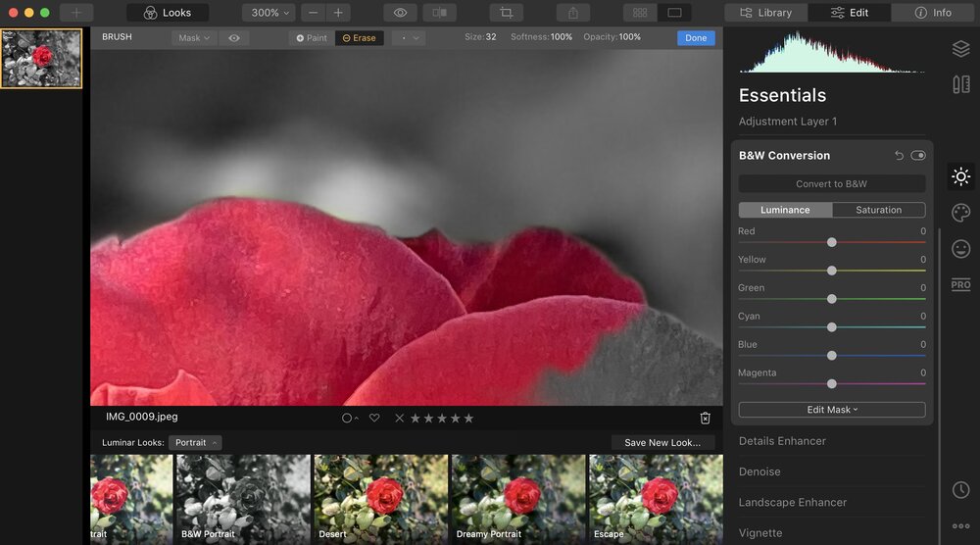Reset B&W Conversion with undo arrow
The height and width of the screenshot is (545, 980).
[899, 156]
